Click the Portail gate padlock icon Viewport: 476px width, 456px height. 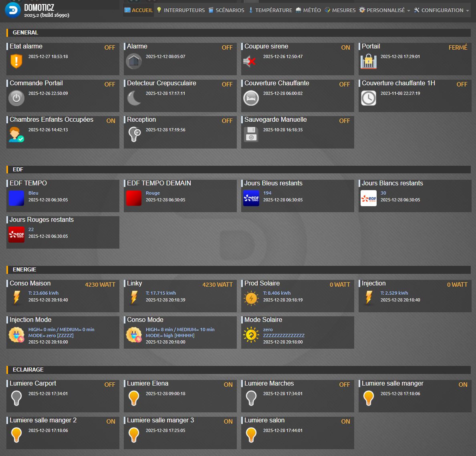368,61
